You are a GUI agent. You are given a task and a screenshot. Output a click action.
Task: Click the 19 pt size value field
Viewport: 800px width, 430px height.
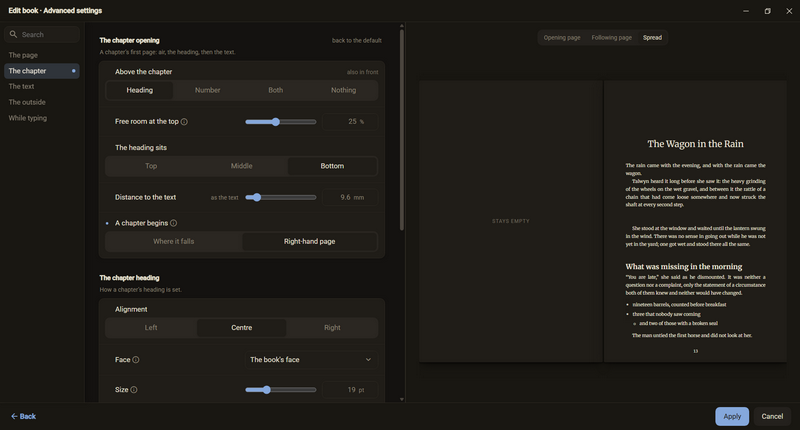[350, 390]
